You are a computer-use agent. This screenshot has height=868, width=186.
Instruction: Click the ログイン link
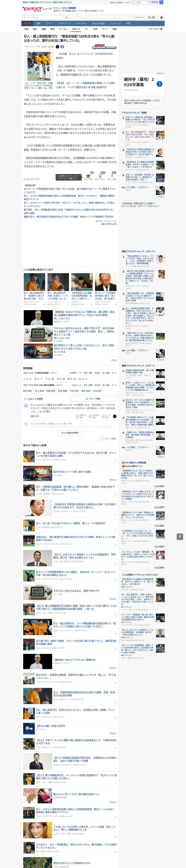(57, 11)
